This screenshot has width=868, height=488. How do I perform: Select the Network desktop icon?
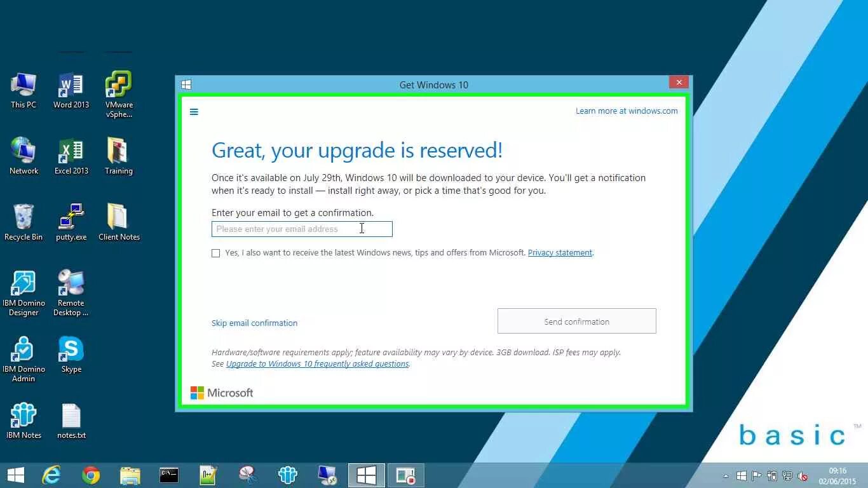coord(24,156)
